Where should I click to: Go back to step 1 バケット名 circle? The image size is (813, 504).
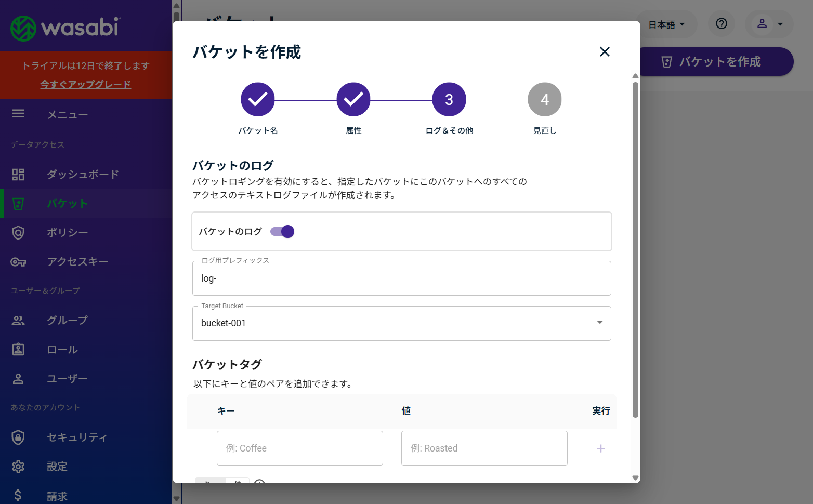[258, 99]
